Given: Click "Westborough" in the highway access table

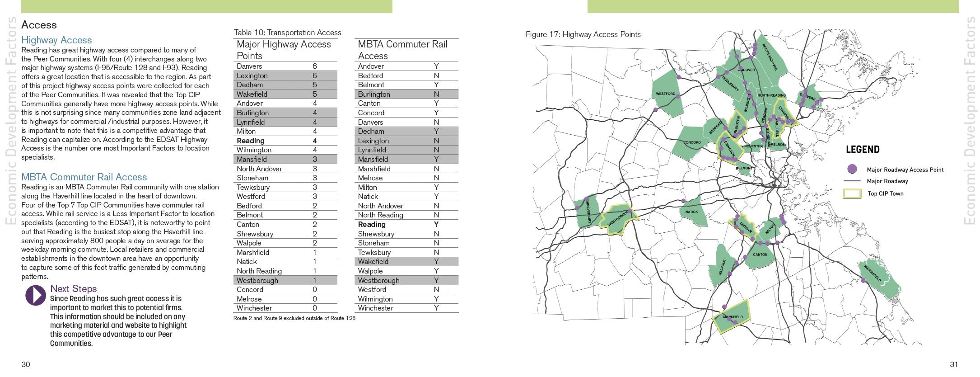Looking at the screenshot, I should (x=257, y=281).
